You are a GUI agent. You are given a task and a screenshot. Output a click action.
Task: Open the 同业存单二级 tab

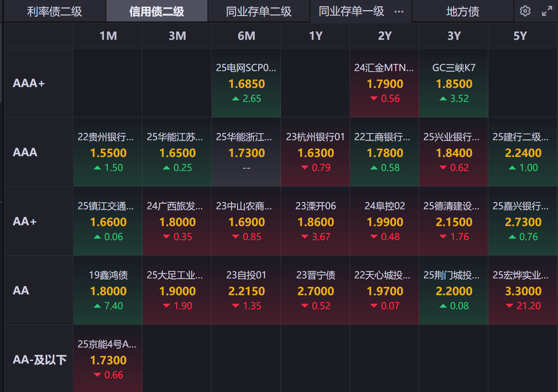pyautogui.click(x=259, y=12)
